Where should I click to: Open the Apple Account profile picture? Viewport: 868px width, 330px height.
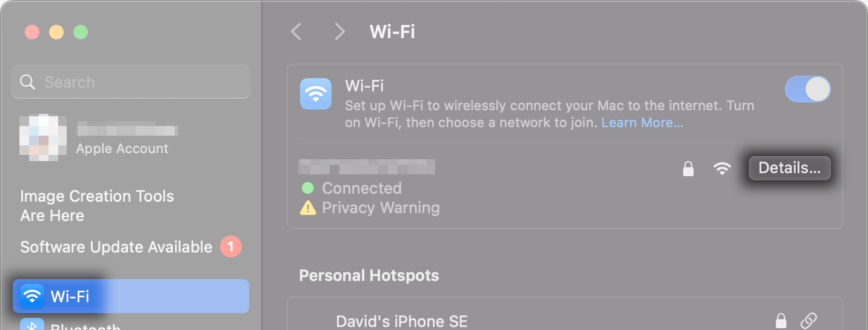42,137
